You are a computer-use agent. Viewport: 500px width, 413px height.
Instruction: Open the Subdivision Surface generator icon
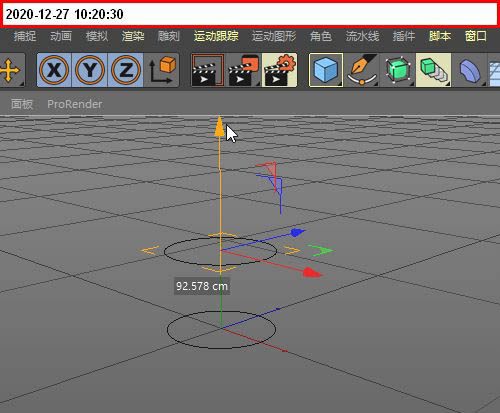pyautogui.click(x=398, y=70)
